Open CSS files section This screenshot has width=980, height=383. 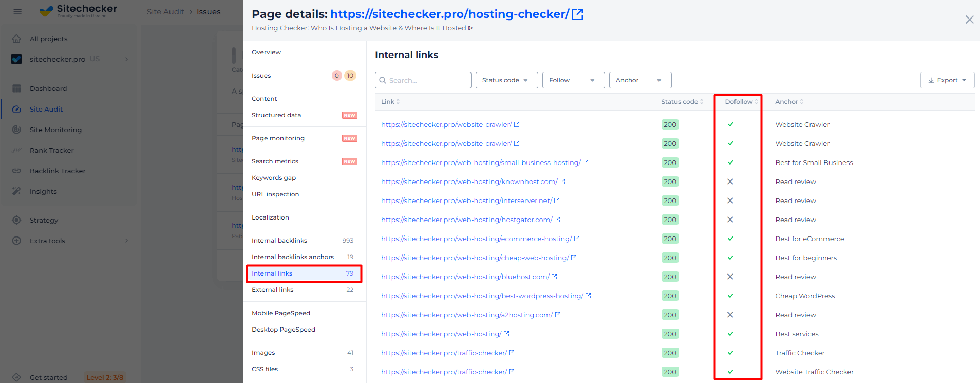click(265, 369)
